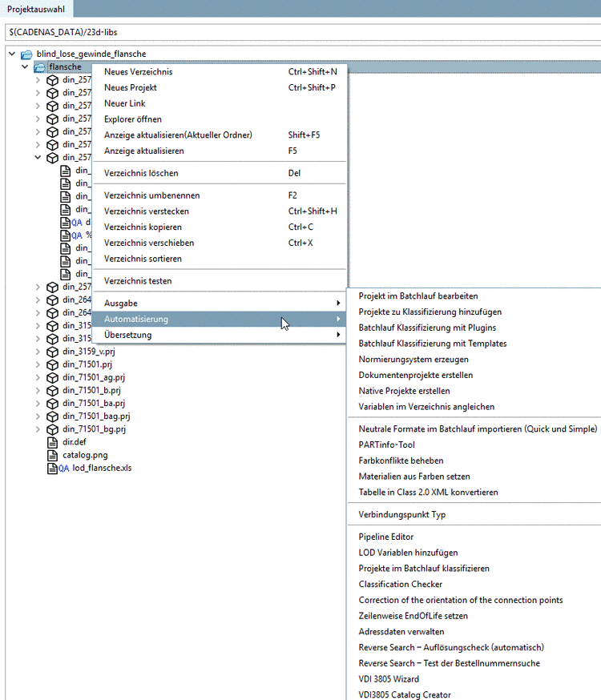Click cube icon next to din_3159_v.prj

53,352
